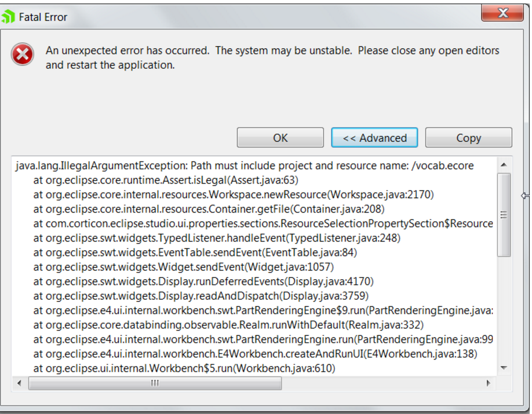This screenshot has width=532, height=414.
Task: Click the OK button
Action: click(280, 138)
